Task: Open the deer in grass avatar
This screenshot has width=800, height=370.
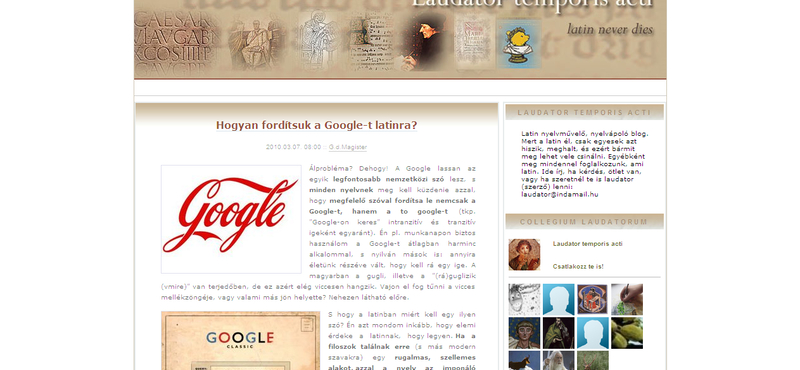Action: point(592,360)
